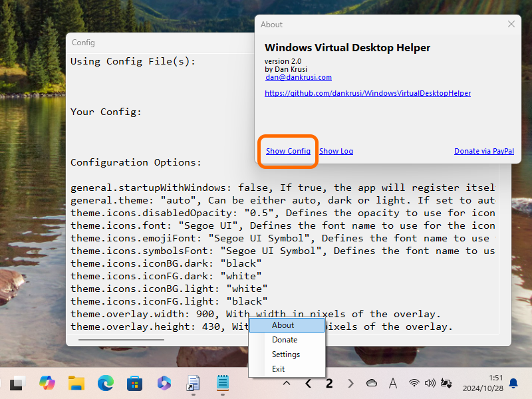Open Microsoft 365 app icon
Screen dimensions: 532x399
[x=164, y=384]
